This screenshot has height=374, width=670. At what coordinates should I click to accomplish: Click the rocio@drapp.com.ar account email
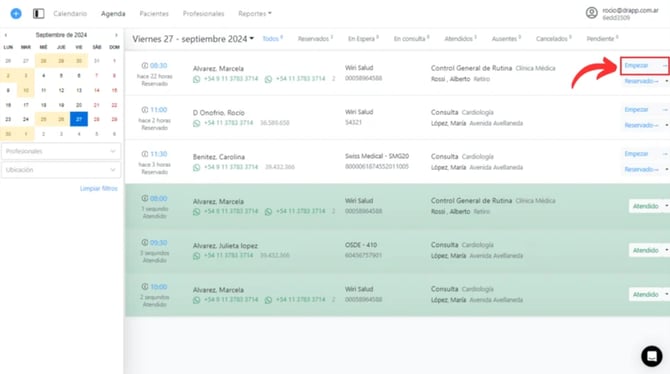(630, 10)
